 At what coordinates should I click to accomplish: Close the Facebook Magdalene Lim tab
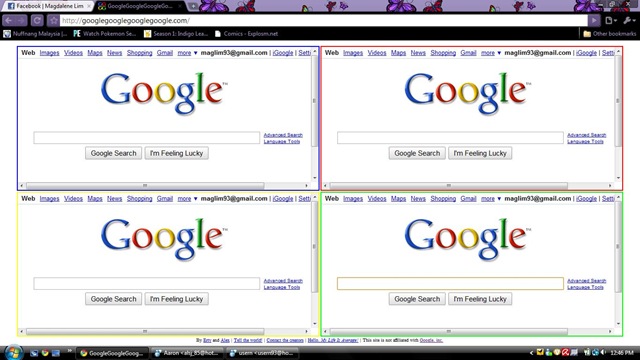point(89,6)
